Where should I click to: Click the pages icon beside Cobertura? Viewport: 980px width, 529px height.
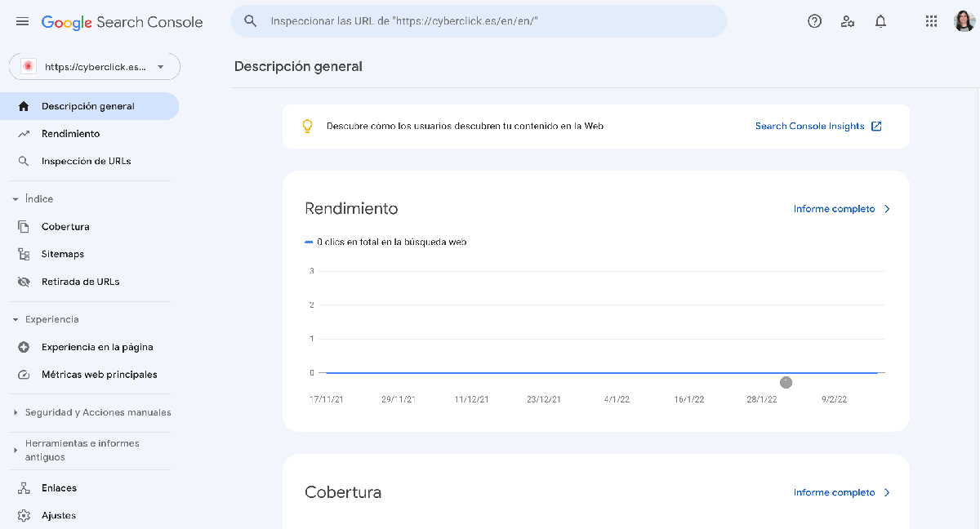click(x=24, y=227)
